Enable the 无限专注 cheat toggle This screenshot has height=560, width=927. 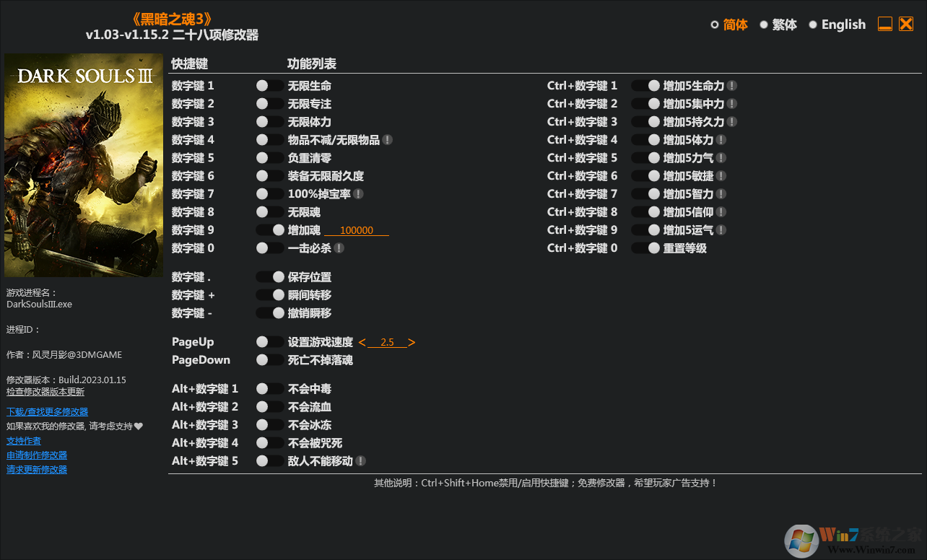[269, 103]
